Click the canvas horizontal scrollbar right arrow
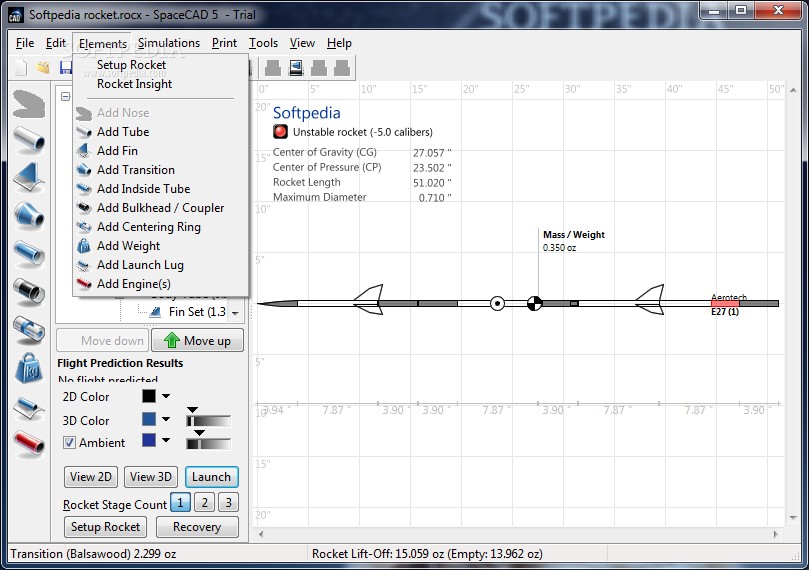The height and width of the screenshot is (570, 809). 775,534
